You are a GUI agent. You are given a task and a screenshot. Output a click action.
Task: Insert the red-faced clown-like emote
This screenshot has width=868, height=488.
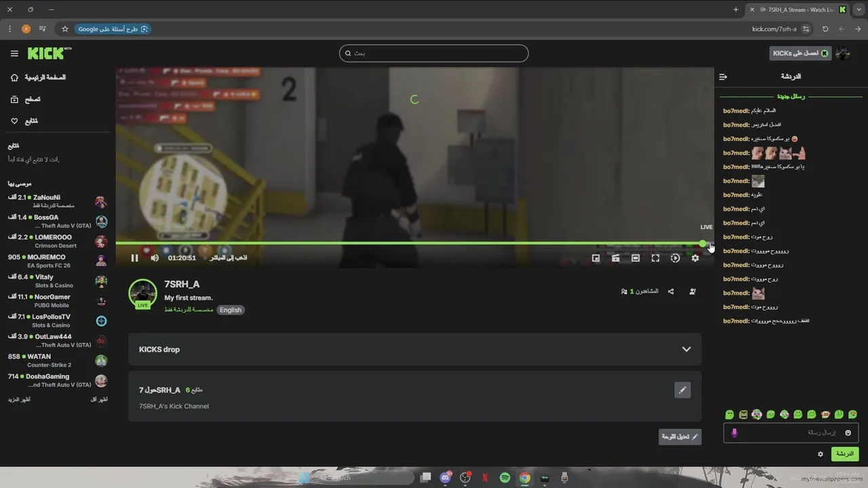[825, 414]
